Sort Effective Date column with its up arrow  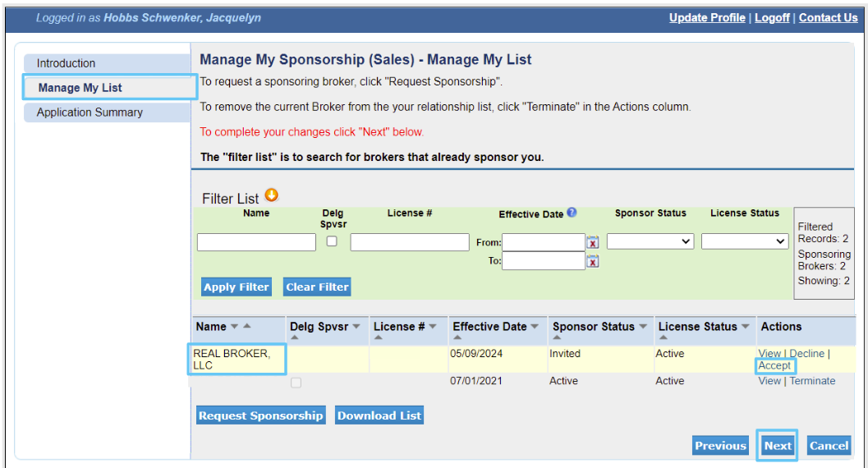(457, 337)
